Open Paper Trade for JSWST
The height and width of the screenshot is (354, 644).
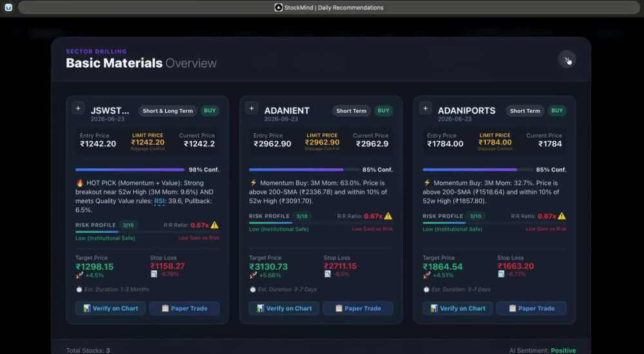pyautogui.click(x=184, y=308)
